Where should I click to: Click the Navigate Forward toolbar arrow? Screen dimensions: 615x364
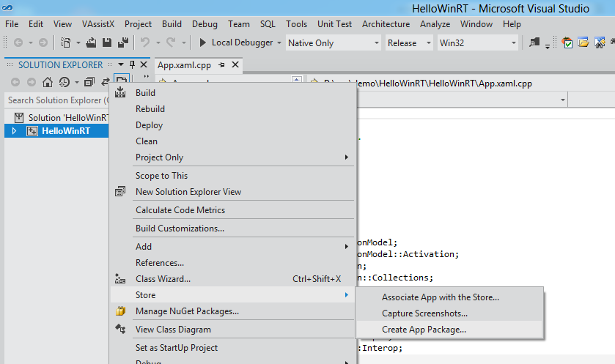pos(43,42)
